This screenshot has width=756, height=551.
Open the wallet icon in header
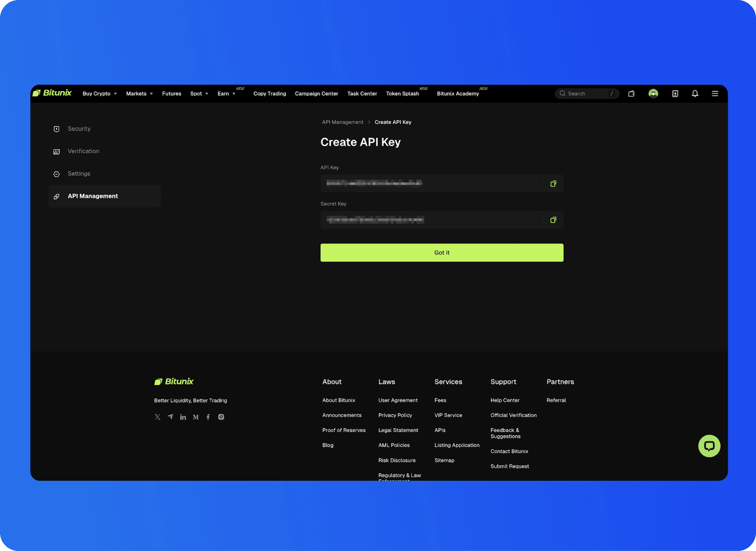pos(631,94)
